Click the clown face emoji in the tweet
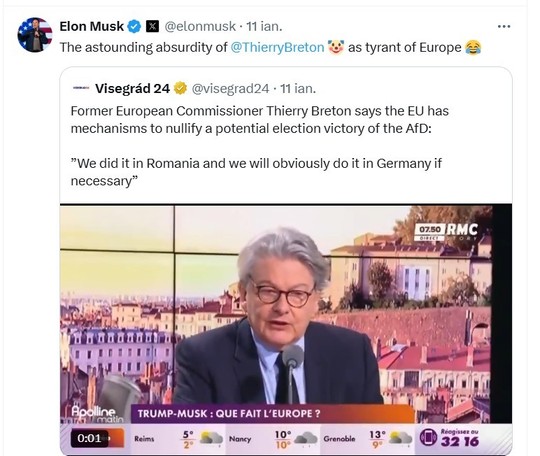This screenshot has width=540, height=456. pyautogui.click(x=336, y=47)
